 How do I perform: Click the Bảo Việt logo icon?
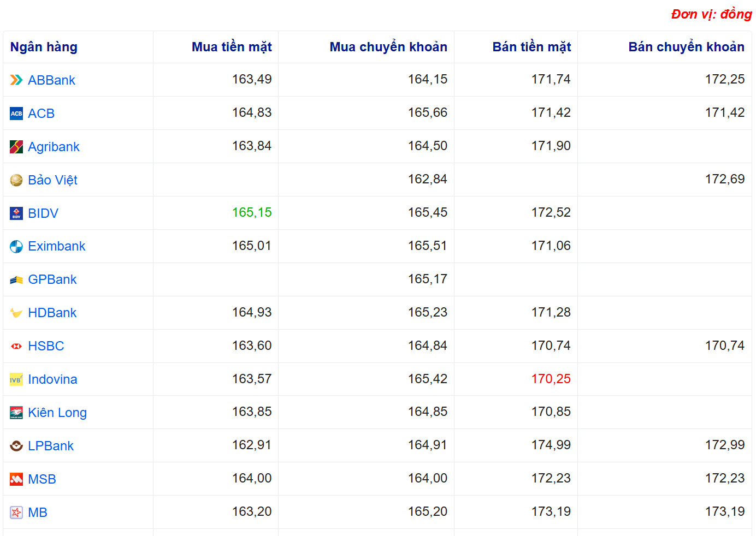[16, 180]
